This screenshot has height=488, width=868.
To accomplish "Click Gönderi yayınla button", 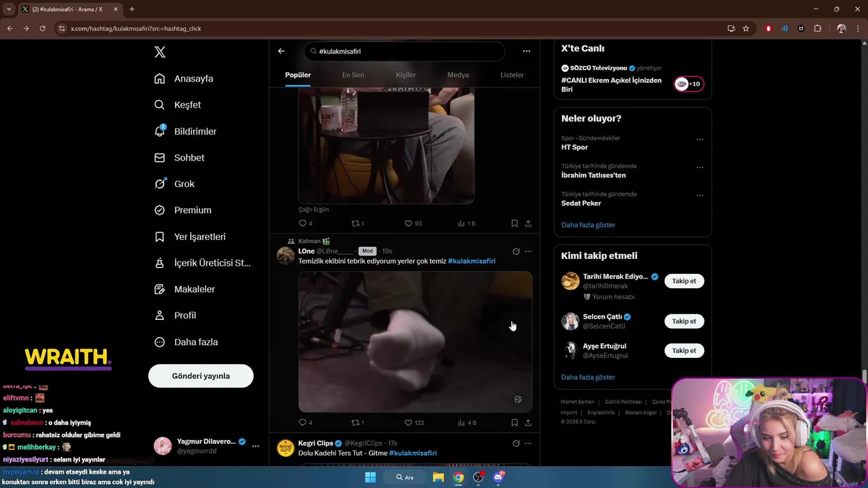I will coord(201,375).
